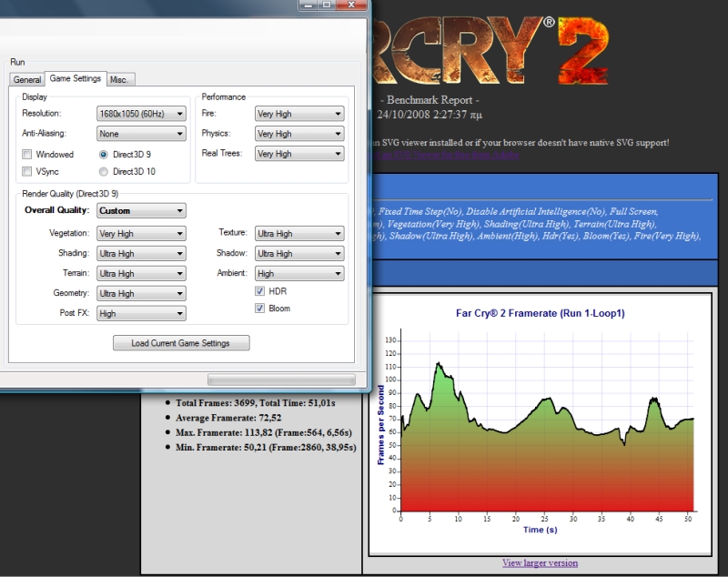Screen dimensions: 728x577
Task: Open the Terrain quality dropdown
Action: click(x=141, y=273)
